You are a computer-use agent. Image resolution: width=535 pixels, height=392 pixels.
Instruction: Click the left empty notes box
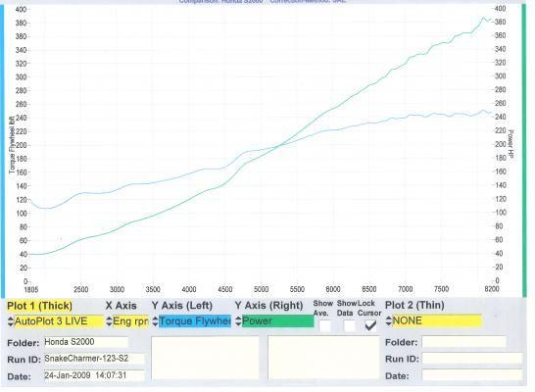click(205, 358)
